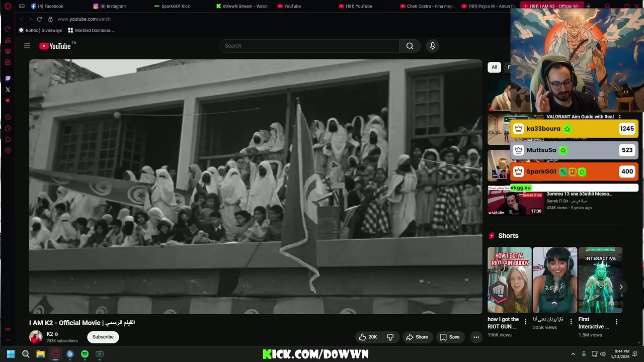Image resolution: width=644 pixels, height=362 pixels.
Task: Click the taskbar clock showing 9:44 PM
Action: [620, 354]
